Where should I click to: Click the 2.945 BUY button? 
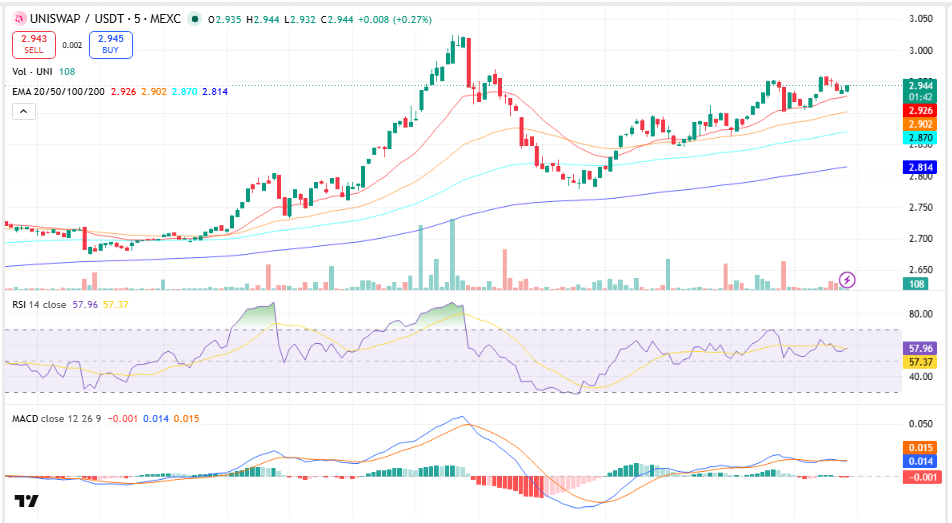(110, 44)
